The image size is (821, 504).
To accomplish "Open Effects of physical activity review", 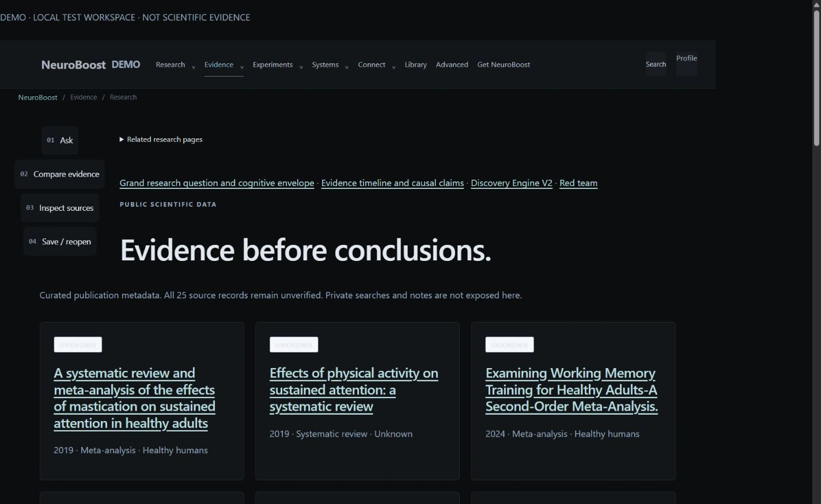I will (x=354, y=390).
